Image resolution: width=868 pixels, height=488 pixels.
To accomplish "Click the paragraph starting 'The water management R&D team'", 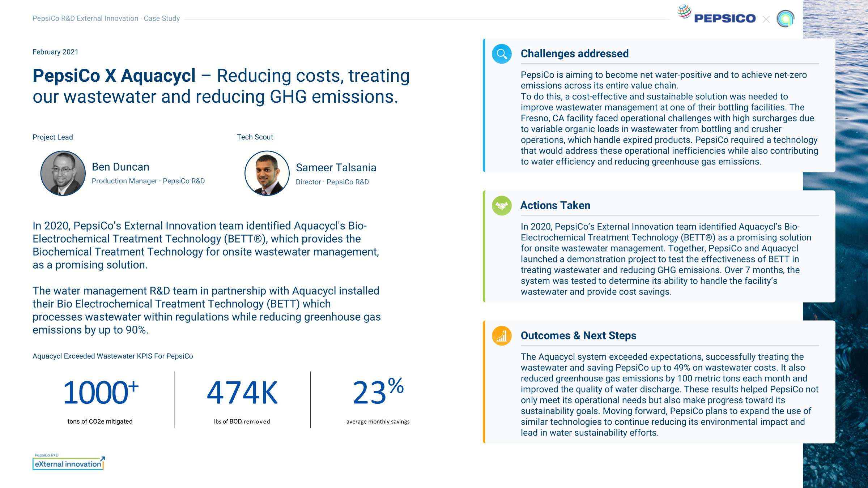I will (207, 310).
